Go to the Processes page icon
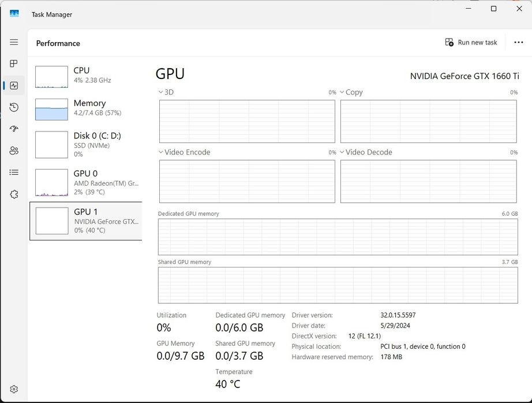Image resolution: width=532 pixels, height=403 pixels. (x=14, y=63)
